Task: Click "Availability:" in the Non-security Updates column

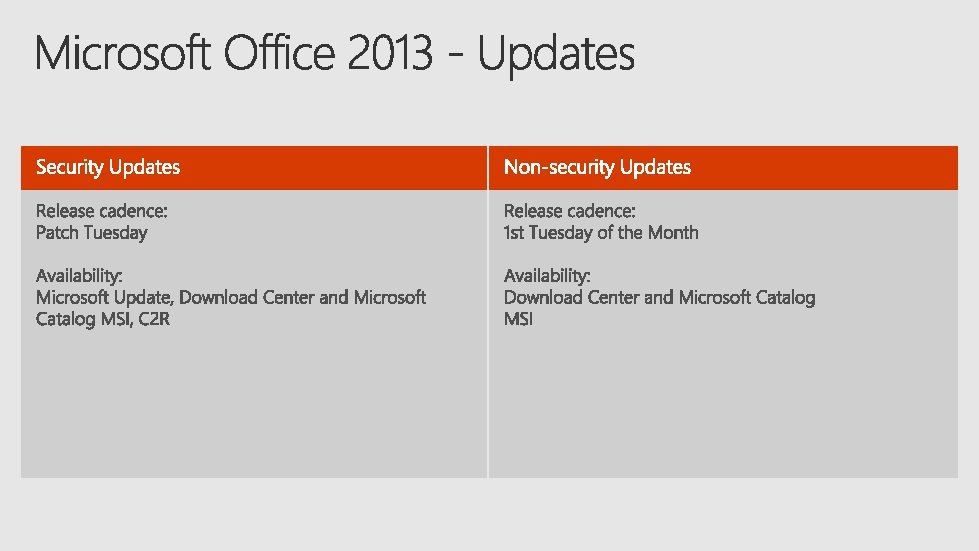Action: tap(547, 275)
